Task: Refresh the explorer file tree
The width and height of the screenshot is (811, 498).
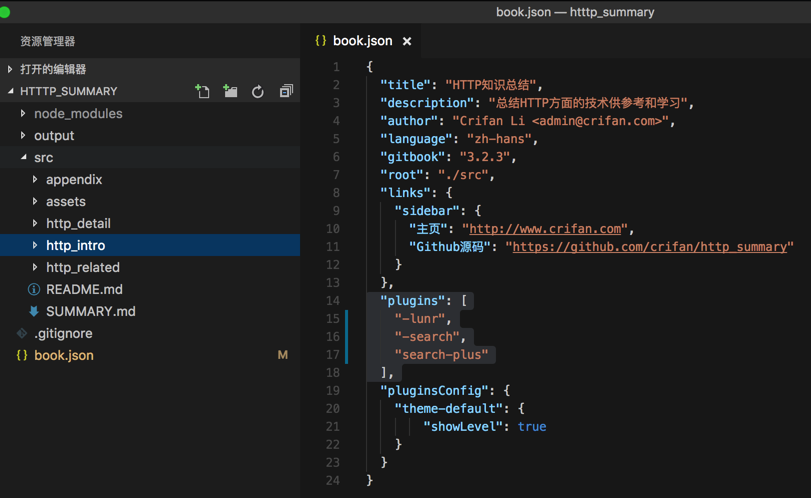Action: pyautogui.click(x=258, y=91)
